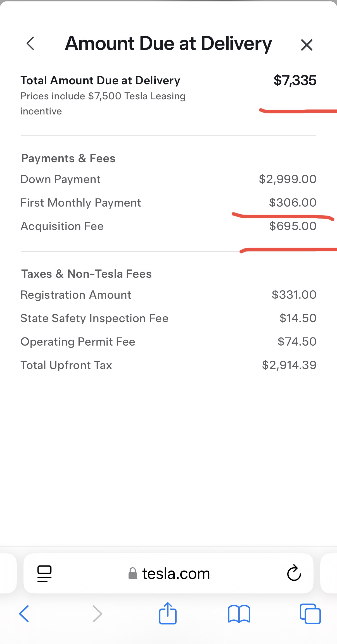
Task: Open Safari bookmarks
Action: [239, 614]
